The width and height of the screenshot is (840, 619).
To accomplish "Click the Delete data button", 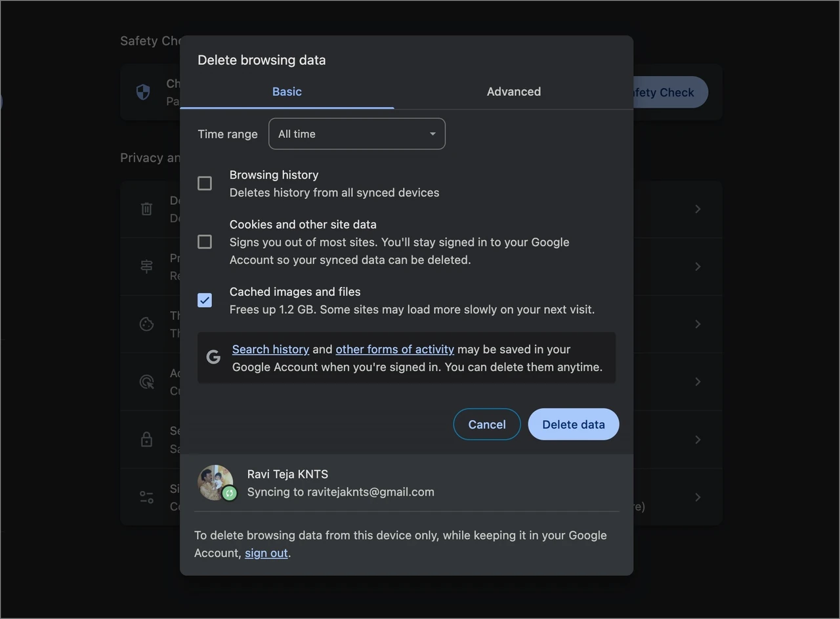I will click(x=574, y=424).
